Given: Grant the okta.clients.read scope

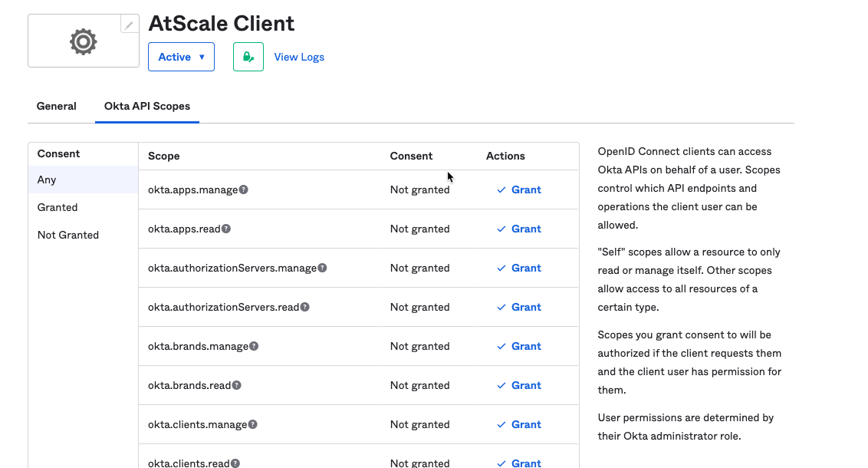Looking at the screenshot, I should coord(518,463).
